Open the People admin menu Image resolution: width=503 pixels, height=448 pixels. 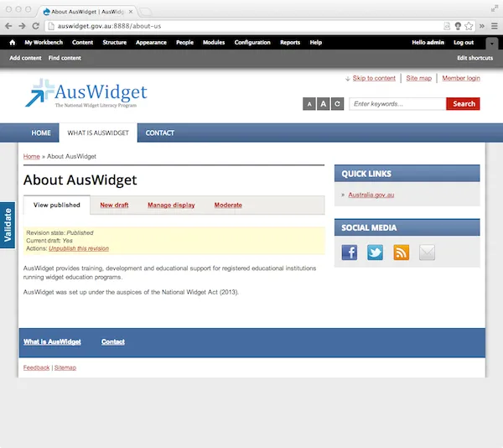[184, 42]
